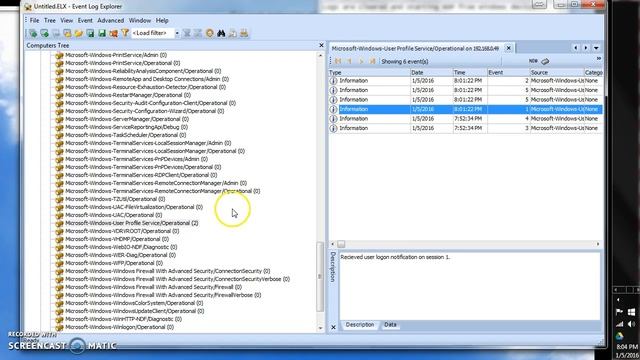Click the Computers Tree scroll up arrow
Screen dimensions: 640x360
click(x=320, y=55)
